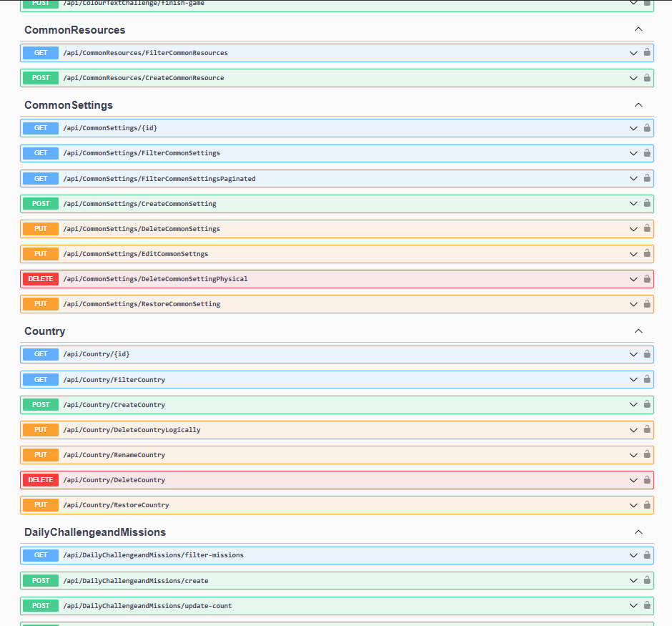The image size is (672, 626).
Task: Open authorization lock for POST /api/DailyChallengeandMissions/create
Action: (x=647, y=580)
